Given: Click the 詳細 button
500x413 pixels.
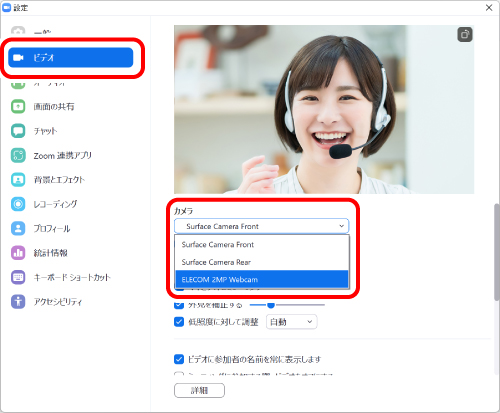Looking at the screenshot, I should tap(199, 390).
